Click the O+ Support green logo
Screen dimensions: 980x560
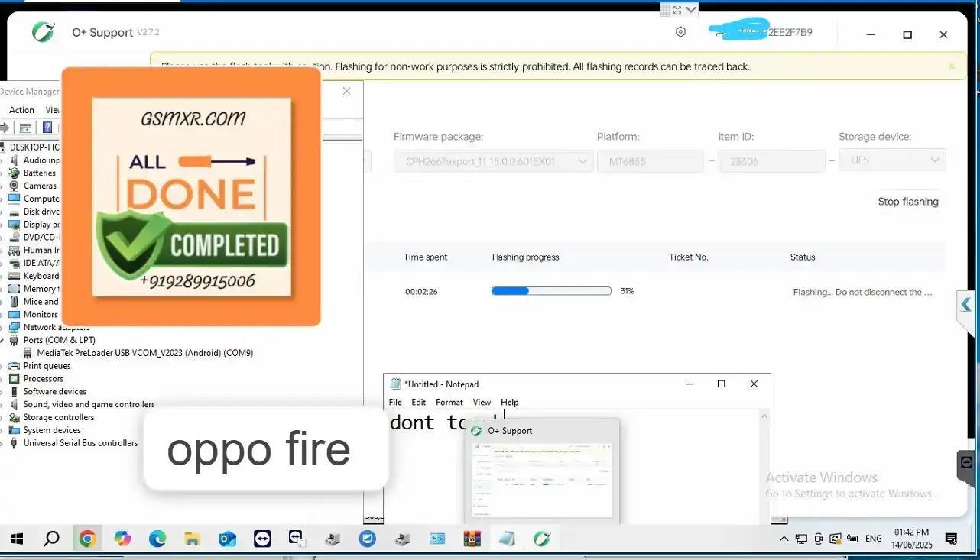pyautogui.click(x=43, y=32)
